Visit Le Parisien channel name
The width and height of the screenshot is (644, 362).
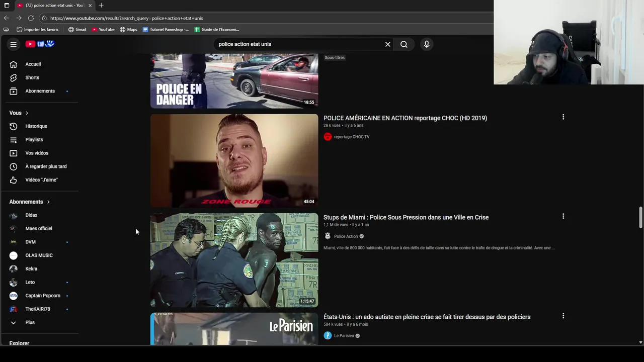click(x=344, y=336)
